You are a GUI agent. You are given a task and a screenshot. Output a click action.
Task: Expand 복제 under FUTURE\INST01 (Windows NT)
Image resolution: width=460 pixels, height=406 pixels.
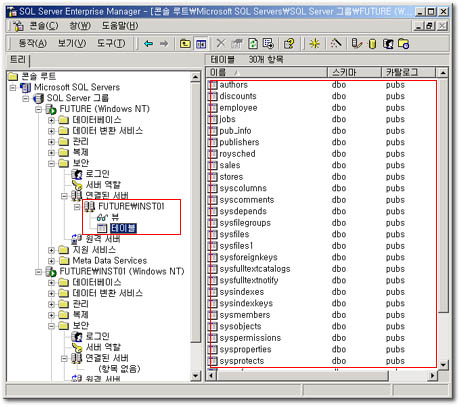pos(51,315)
